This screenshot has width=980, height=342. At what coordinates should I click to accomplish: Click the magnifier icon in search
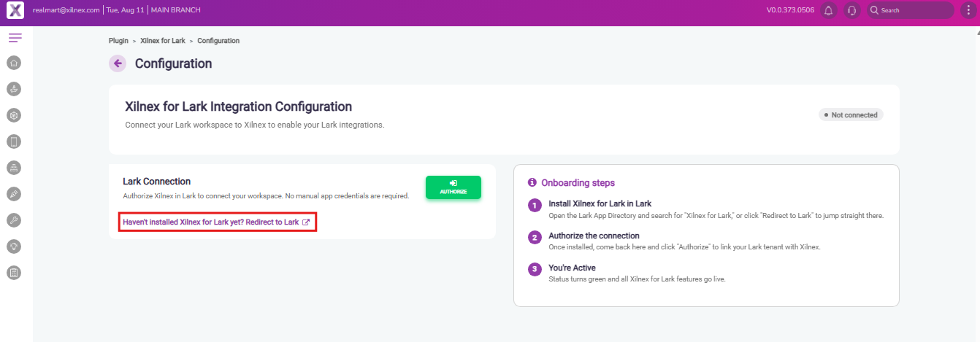(874, 10)
